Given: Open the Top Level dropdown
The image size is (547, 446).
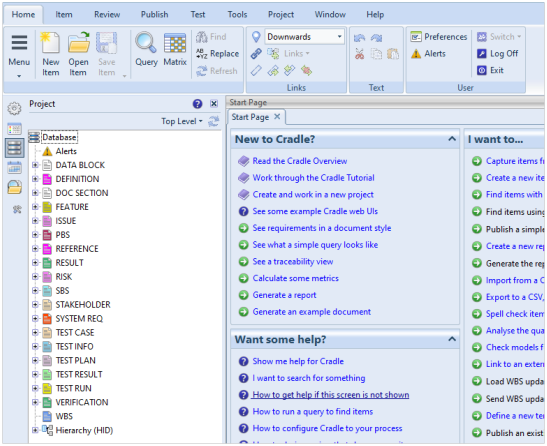Looking at the screenshot, I should coord(181,121).
